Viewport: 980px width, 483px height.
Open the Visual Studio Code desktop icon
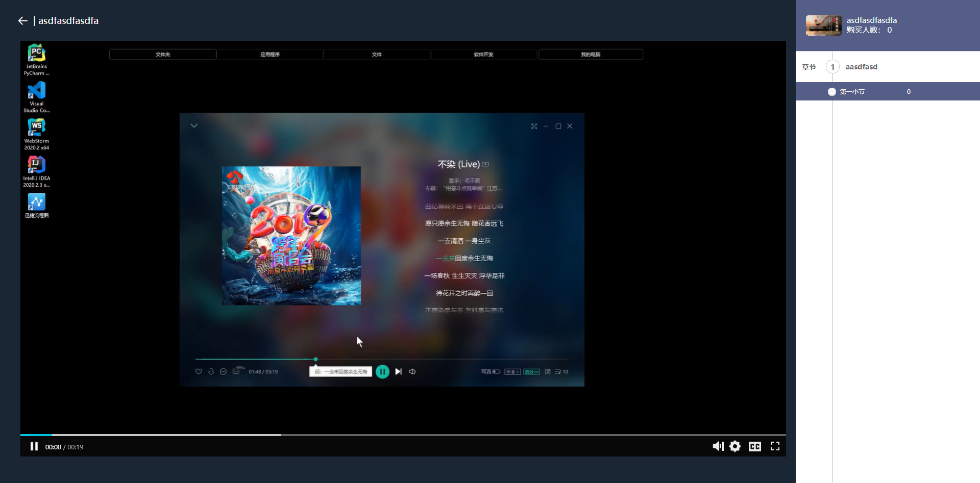(x=37, y=97)
